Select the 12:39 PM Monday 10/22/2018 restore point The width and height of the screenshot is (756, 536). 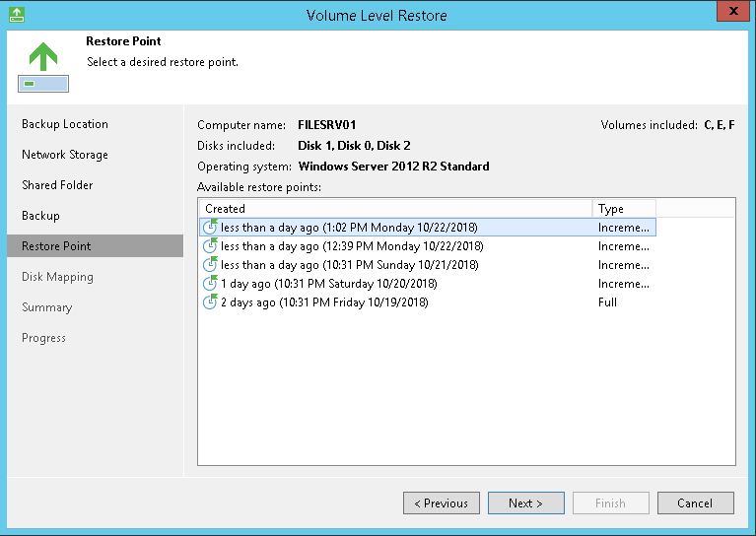click(x=428, y=246)
